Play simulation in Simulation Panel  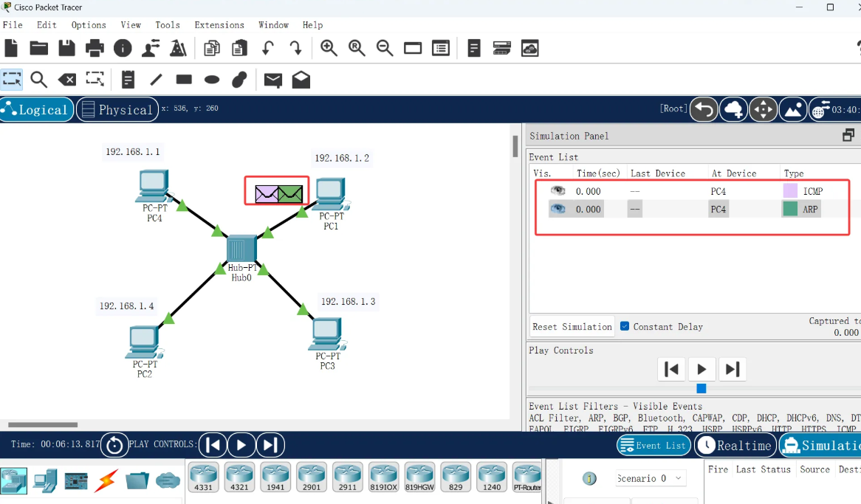tap(702, 369)
